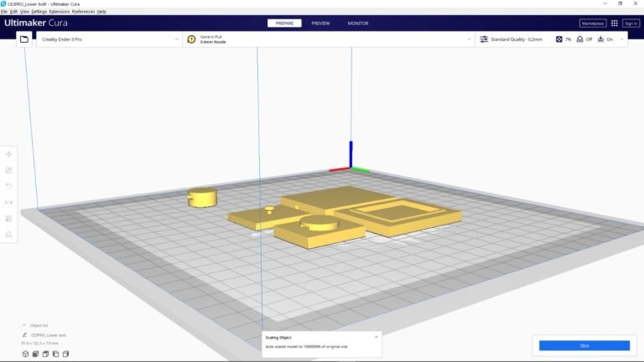644x362 pixels.
Task: Open the Ultimaker apps grid icon
Action: [615, 23]
